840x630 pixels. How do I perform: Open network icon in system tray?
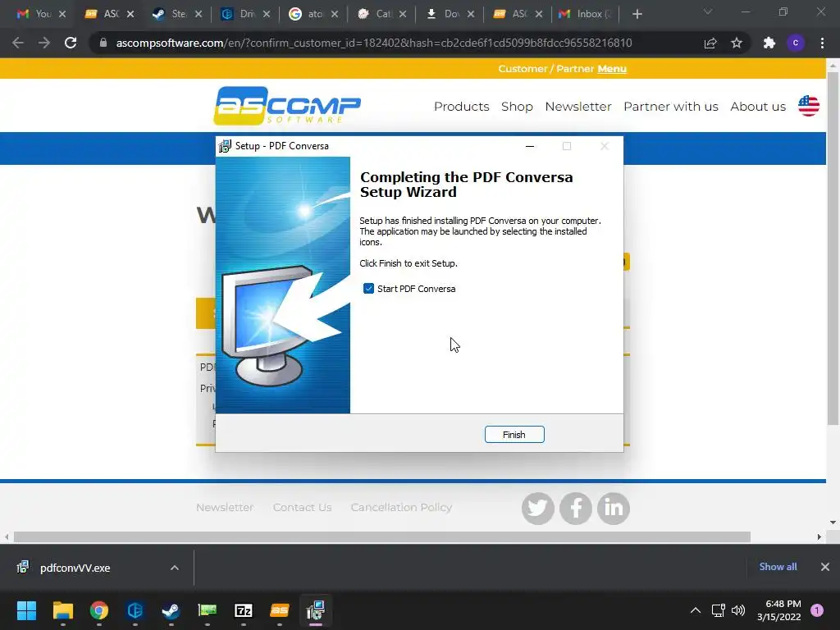click(718, 610)
